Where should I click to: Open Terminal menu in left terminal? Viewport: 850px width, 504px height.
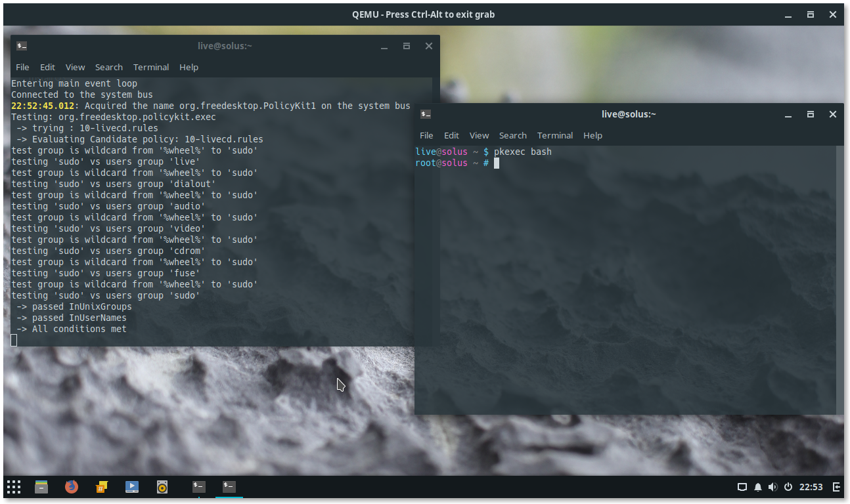tap(151, 67)
